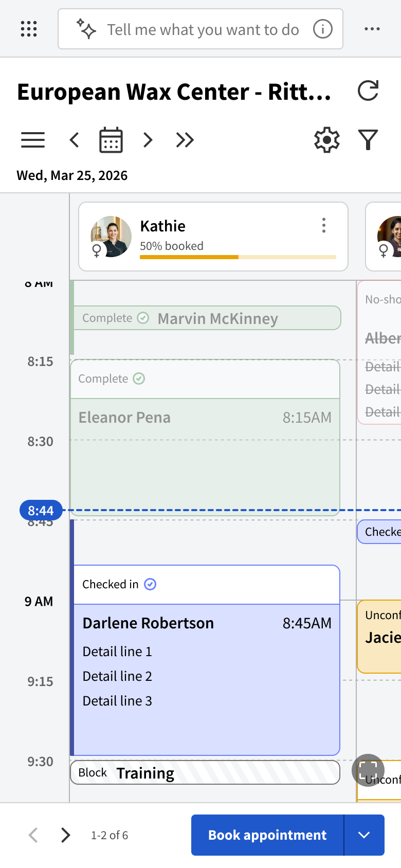401x868 pixels.
Task: Click the Checked in status on Darlene's card
Action: pyautogui.click(x=119, y=584)
